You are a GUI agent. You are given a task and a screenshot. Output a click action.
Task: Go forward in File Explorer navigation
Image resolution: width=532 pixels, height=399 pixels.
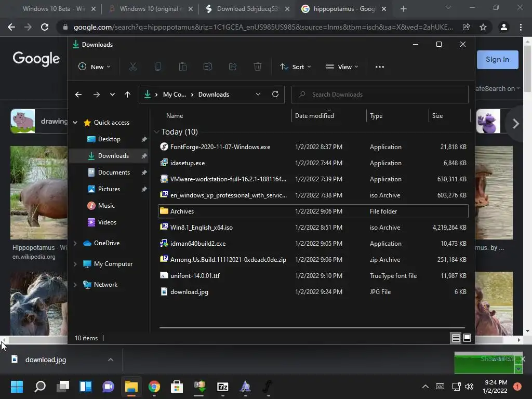96,95
